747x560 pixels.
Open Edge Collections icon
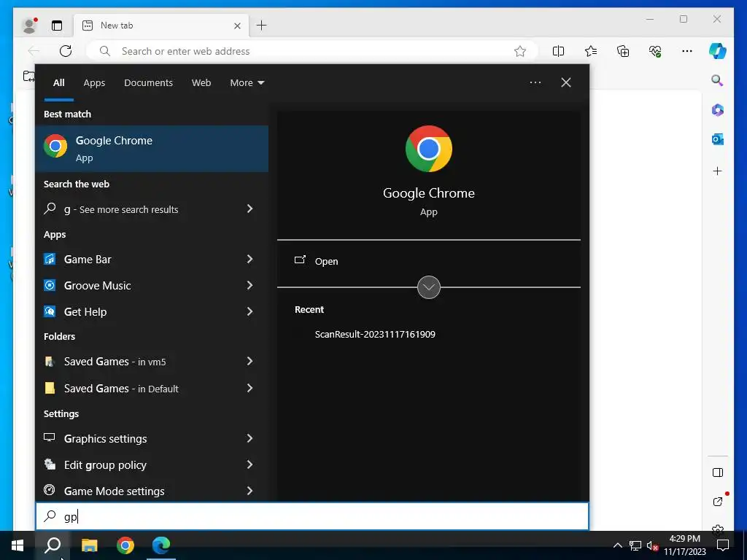tap(623, 51)
